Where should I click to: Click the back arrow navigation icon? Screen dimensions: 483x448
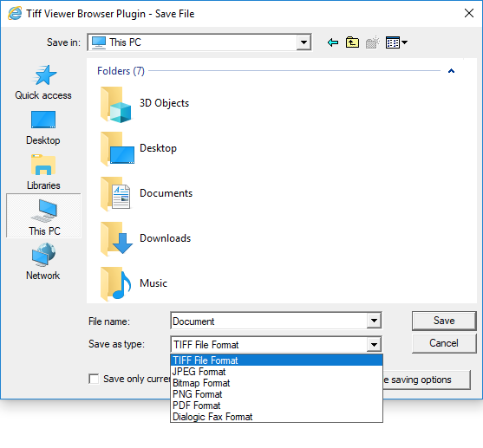click(333, 42)
